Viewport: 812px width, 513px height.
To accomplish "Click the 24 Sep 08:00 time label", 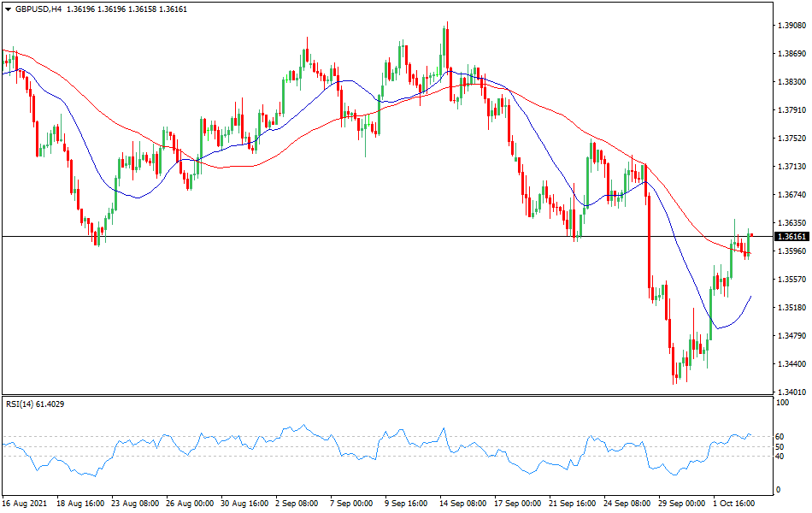I will 627,504.
